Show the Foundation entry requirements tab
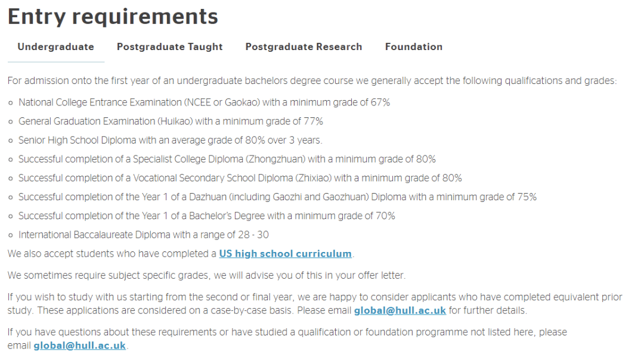The image size is (644, 361). click(x=414, y=47)
